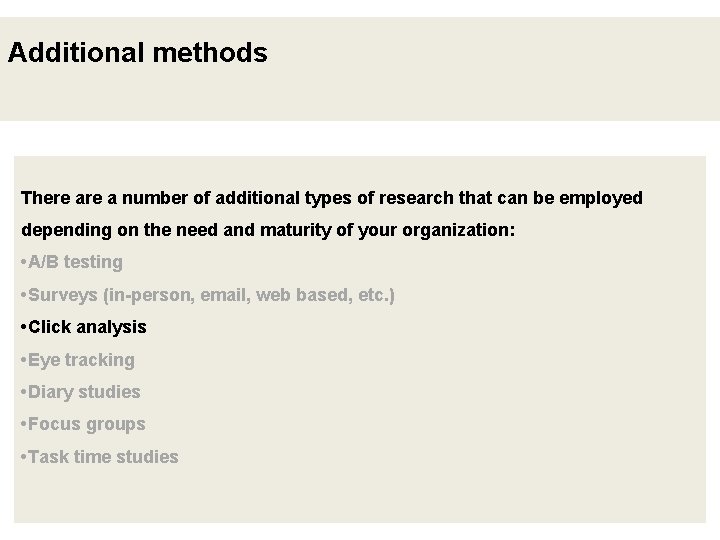Click the empty content box area below "Task time studies"
Screen dimensions: 720x540
[360, 496]
